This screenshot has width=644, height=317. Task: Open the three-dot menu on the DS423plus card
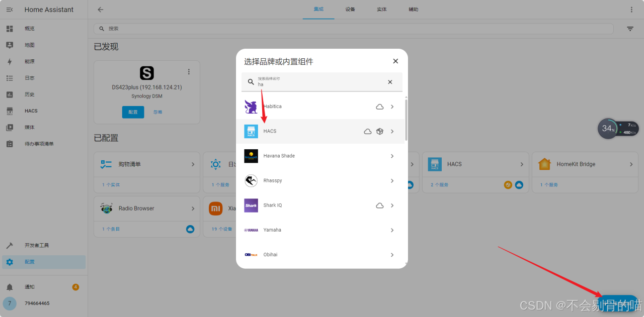coord(189,71)
